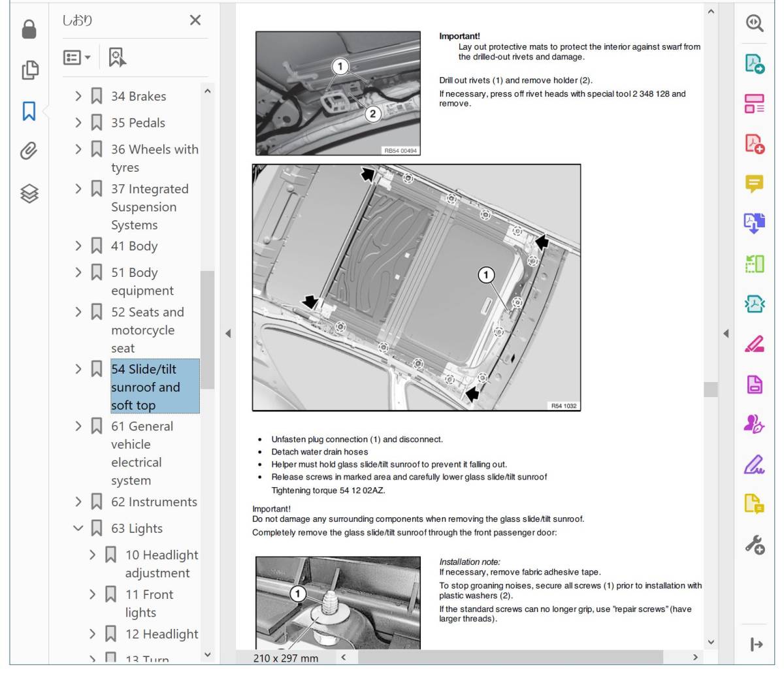784x674 pixels.
Task: Jump to the 34 Brakes bookmark
Action: 139,97
